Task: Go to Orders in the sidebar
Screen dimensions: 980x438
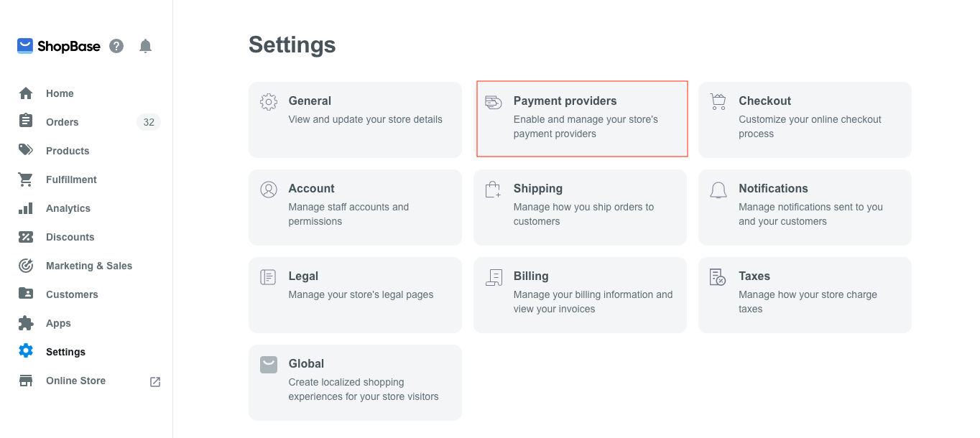Action: click(x=63, y=122)
